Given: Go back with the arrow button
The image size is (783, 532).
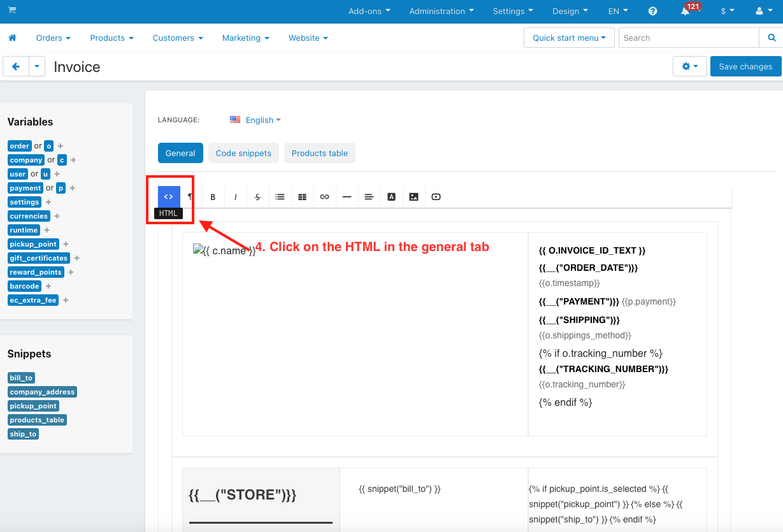Looking at the screenshot, I should click(x=16, y=66).
